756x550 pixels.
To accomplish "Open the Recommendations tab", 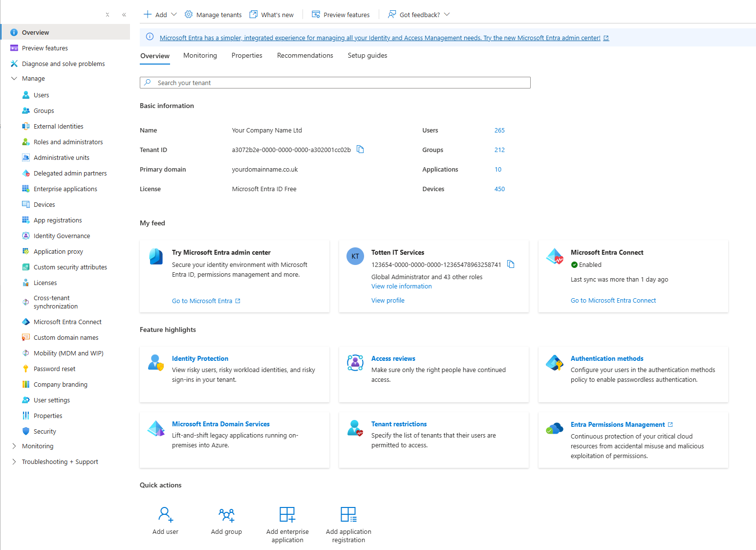I will [305, 55].
